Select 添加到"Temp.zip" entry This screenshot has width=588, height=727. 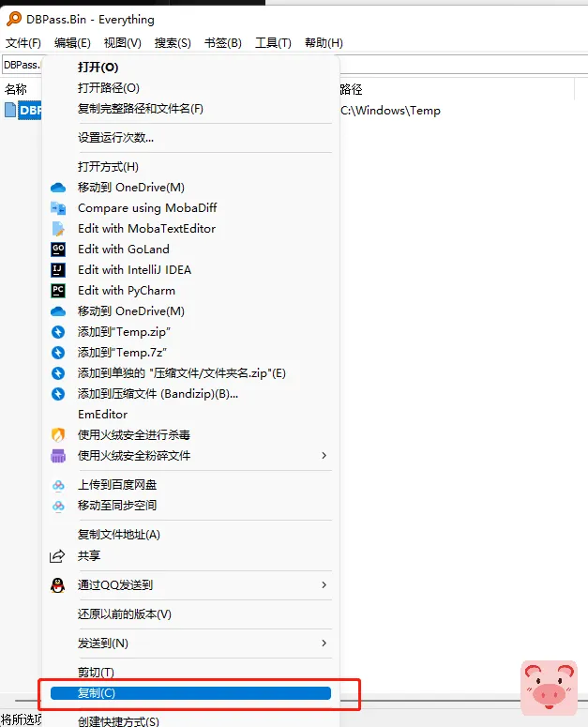pos(124,332)
